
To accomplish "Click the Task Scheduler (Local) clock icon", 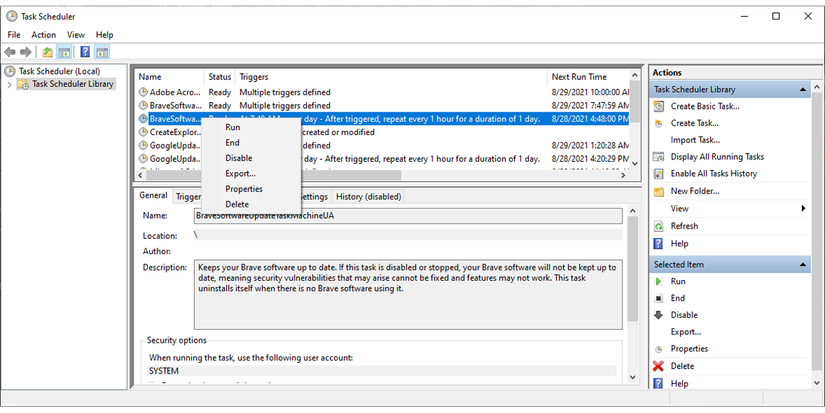I will (9, 71).
